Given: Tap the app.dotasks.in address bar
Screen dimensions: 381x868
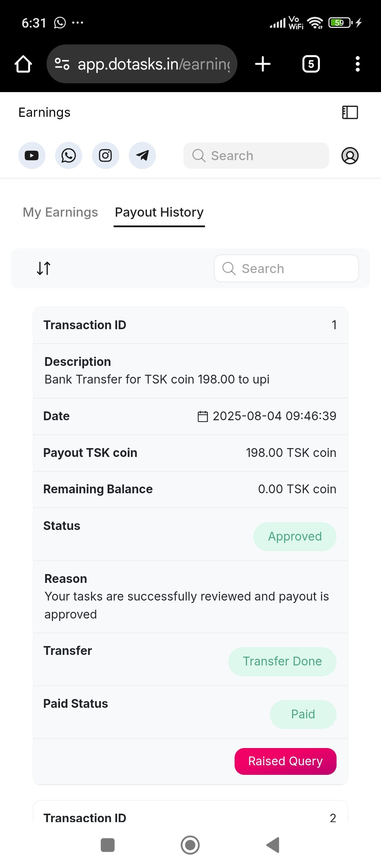Looking at the screenshot, I should 153,64.
